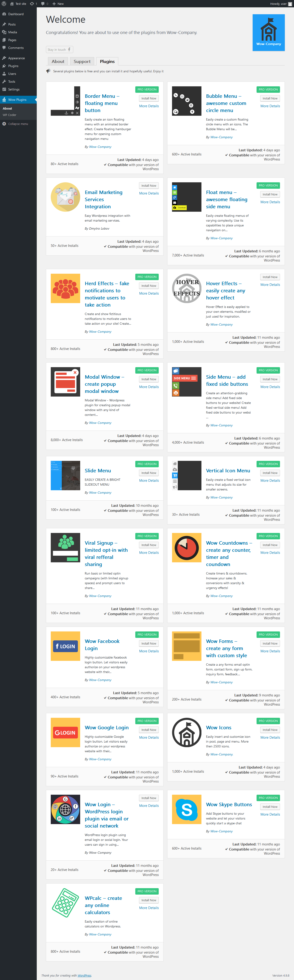Install the Wow Skype Buttons plugin
This screenshot has height=980, width=294.
[270, 807]
